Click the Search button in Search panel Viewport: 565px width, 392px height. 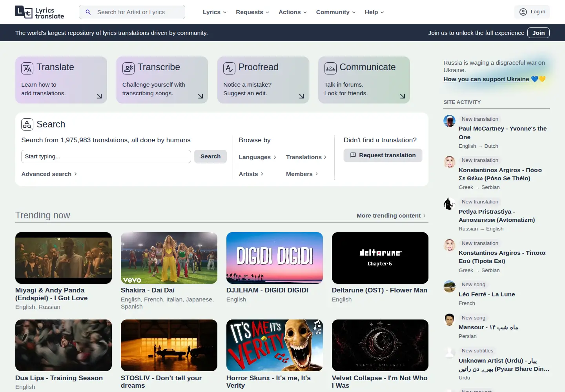pos(210,156)
